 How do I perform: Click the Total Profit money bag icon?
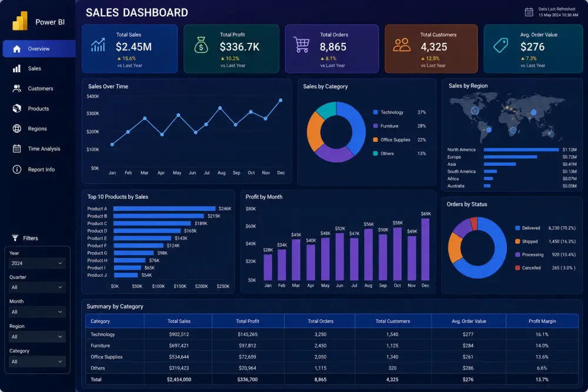pos(201,45)
